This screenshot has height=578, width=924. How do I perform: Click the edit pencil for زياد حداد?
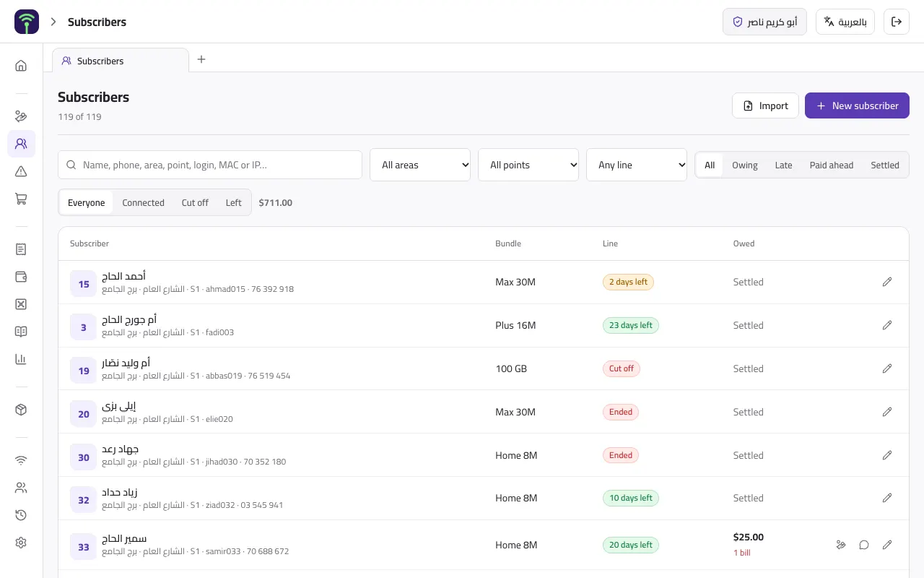(x=887, y=498)
